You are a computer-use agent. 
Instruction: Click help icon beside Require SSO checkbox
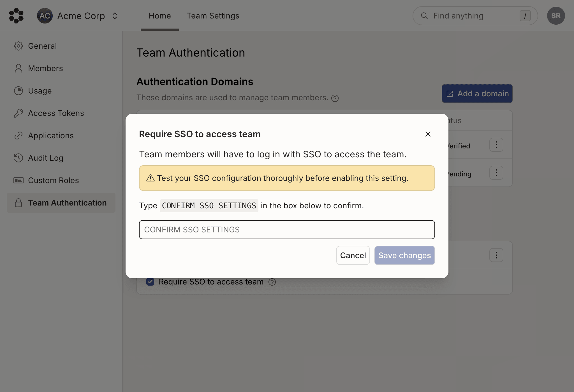pos(272,282)
